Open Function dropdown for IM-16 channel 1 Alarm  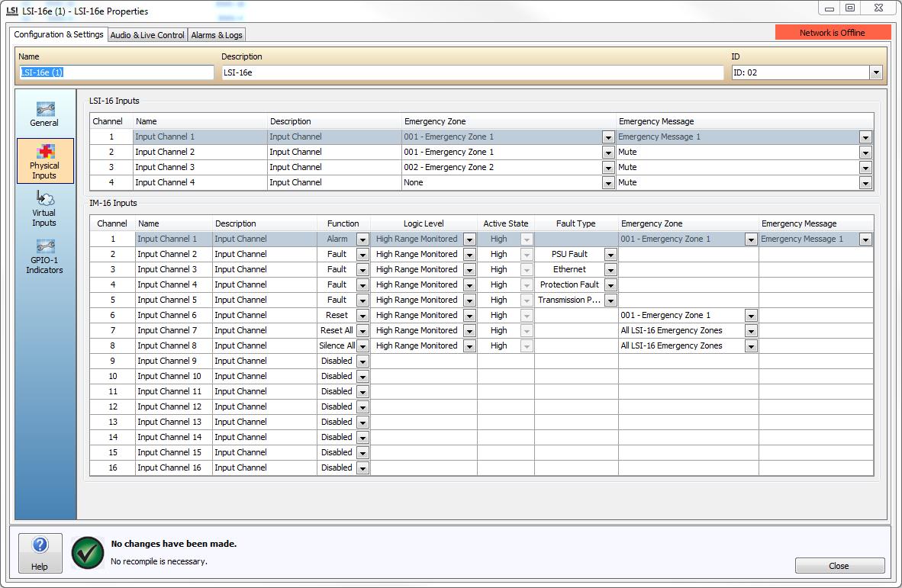click(x=362, y=239)
